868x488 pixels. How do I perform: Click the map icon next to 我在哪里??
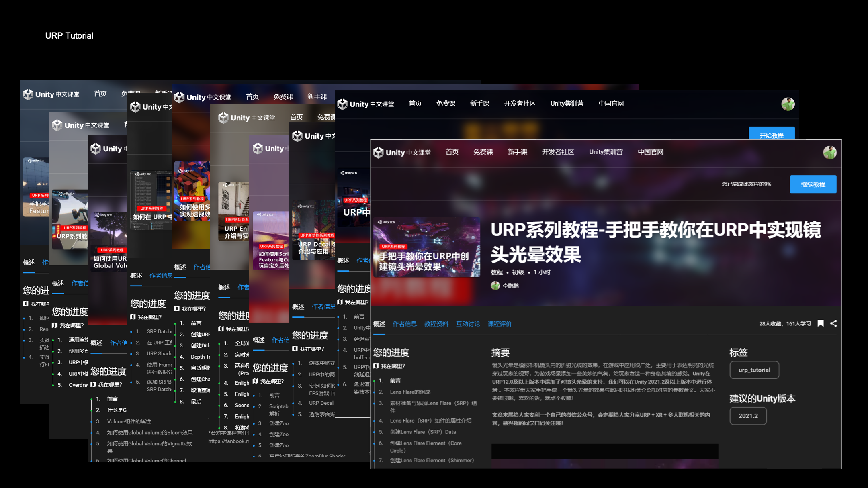click(x=376, y=366)
